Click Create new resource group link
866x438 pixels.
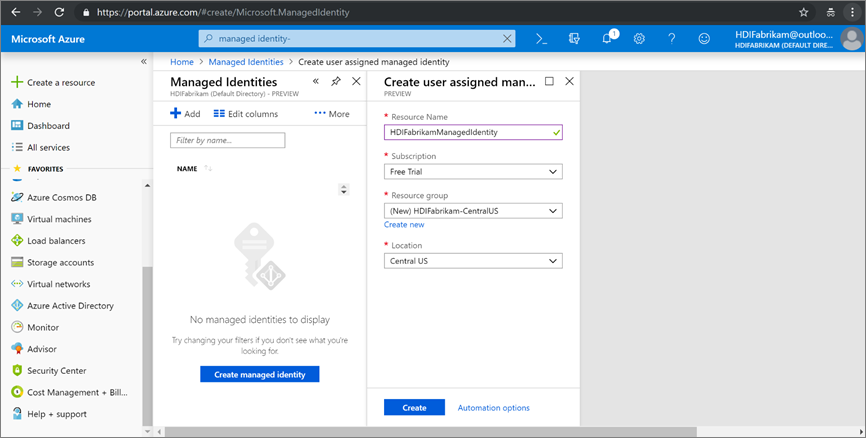(x=404, y=225)
